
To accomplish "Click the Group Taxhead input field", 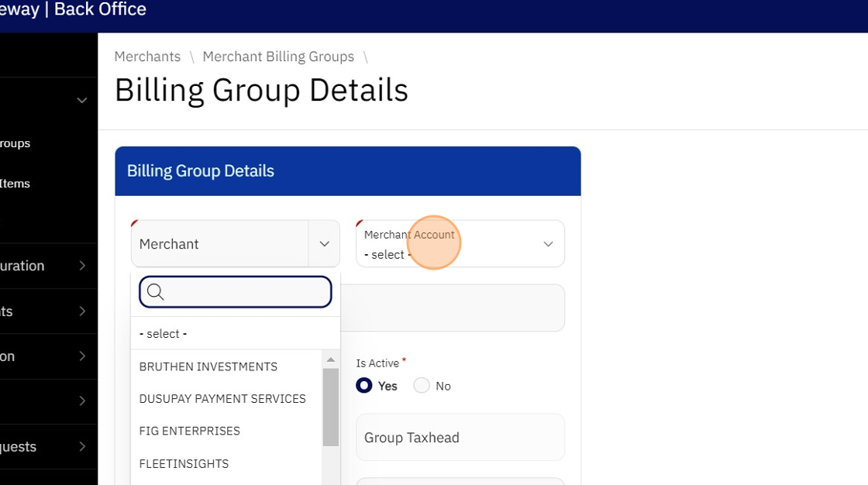I will coord(460,438).
